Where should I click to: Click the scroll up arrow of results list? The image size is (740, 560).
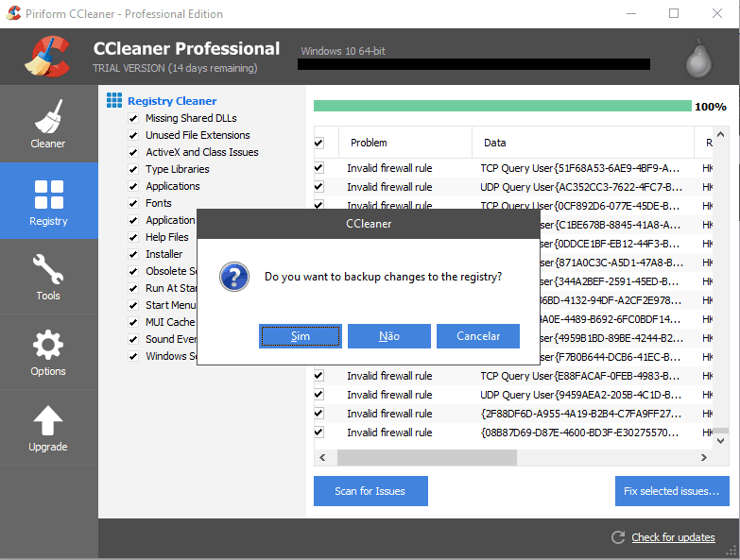tap(721, 134)
